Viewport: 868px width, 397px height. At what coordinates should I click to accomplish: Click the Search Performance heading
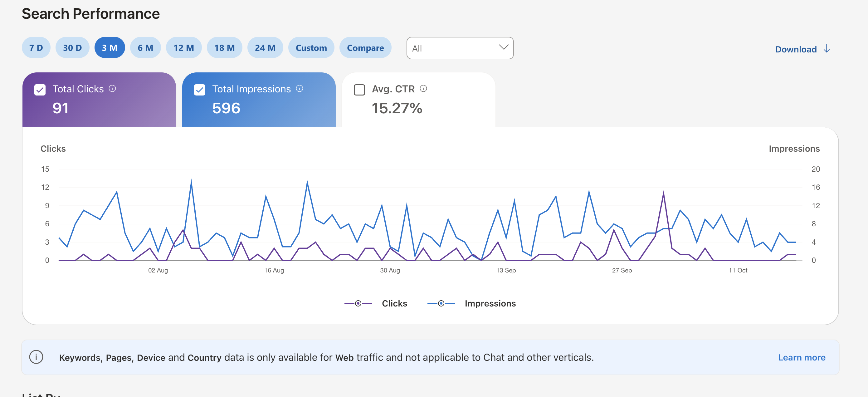[x=91, y=14]
